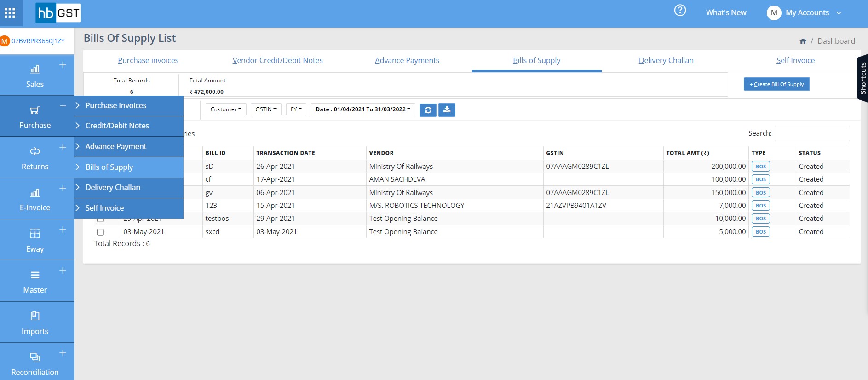The image size is (868, 380).
Task: Expand Master menu with plus icon
Action: pyautogui.click(x=63, y=271)
